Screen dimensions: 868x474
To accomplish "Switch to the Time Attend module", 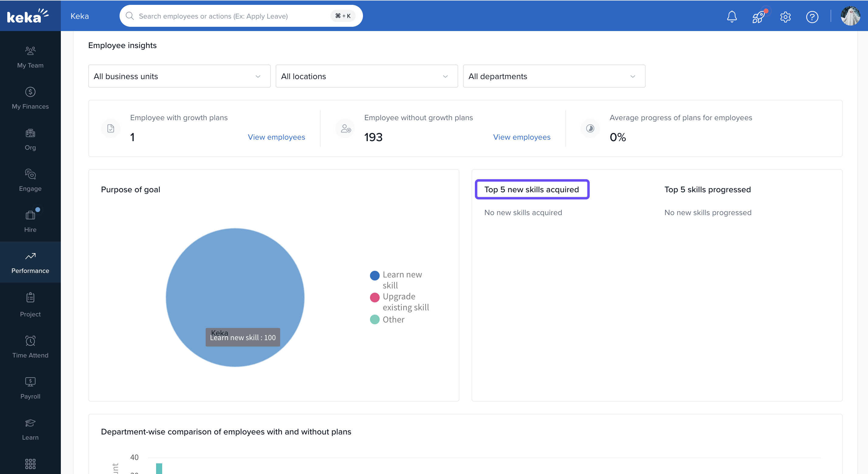I will pos(30,347).
